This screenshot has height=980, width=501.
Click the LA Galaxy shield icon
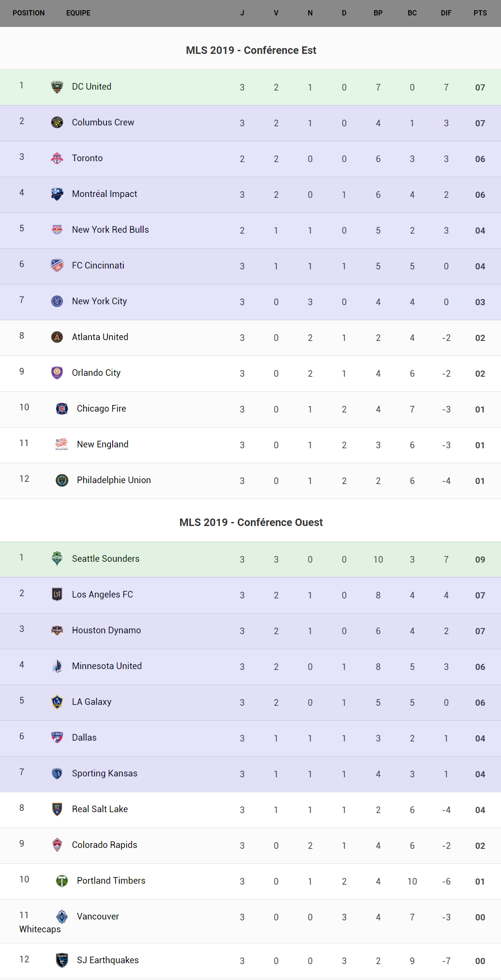click(x=57, y=702)
